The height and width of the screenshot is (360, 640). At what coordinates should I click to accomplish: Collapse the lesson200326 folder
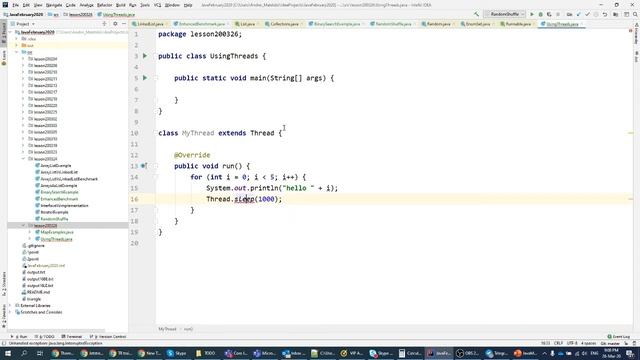23,226
